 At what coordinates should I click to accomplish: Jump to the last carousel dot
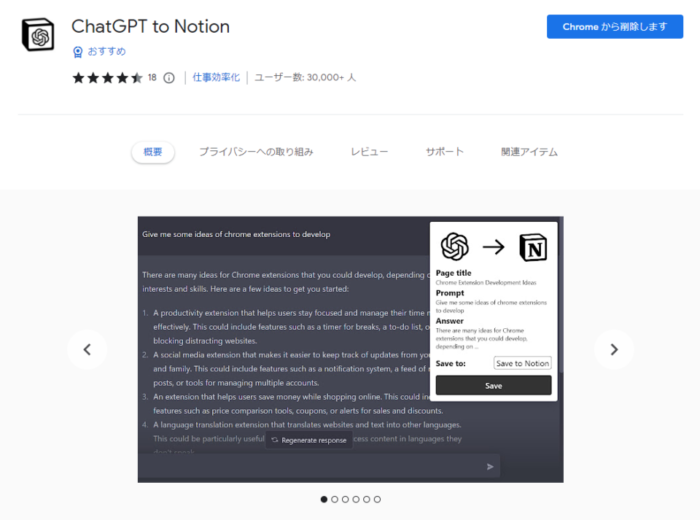pos(377,499)
